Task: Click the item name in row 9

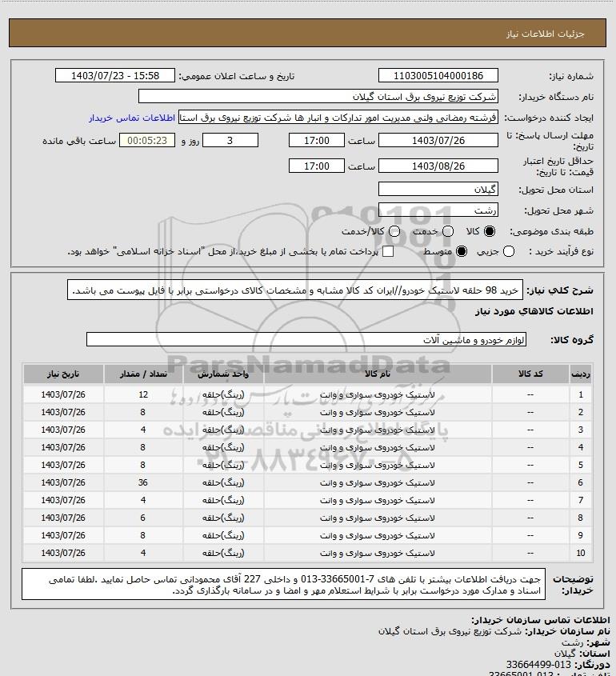Action: 378,536
